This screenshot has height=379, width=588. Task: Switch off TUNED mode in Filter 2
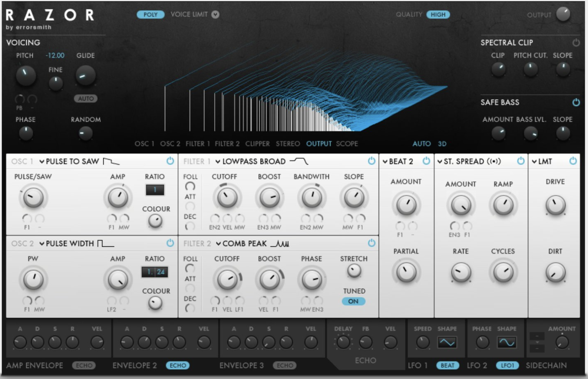pos(353,301)
